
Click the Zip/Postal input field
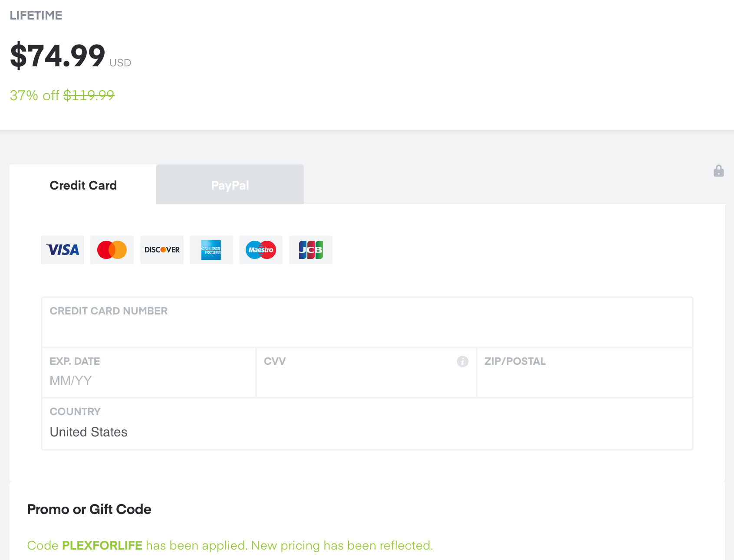[584, 380]
